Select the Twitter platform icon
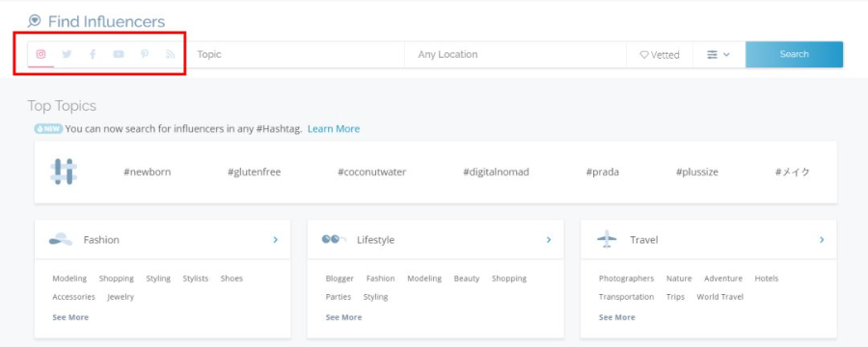 point(67,54)
